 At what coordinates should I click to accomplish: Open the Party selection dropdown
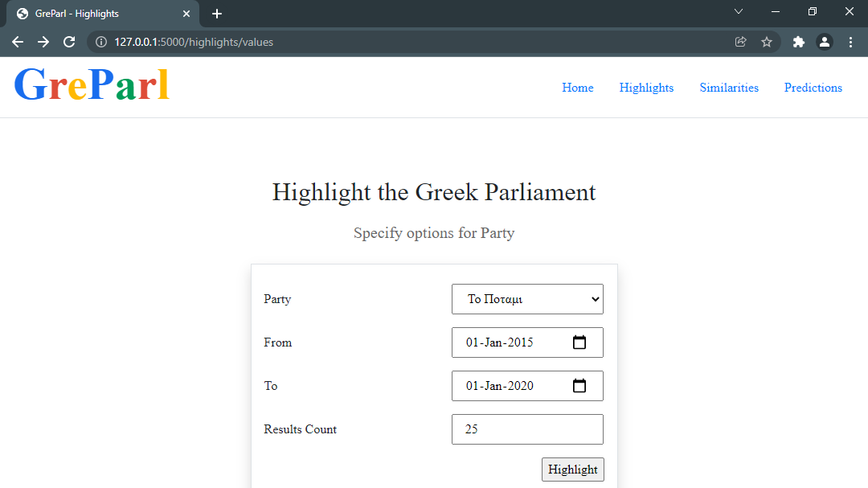pyautogui.click(x=527, y=298)
